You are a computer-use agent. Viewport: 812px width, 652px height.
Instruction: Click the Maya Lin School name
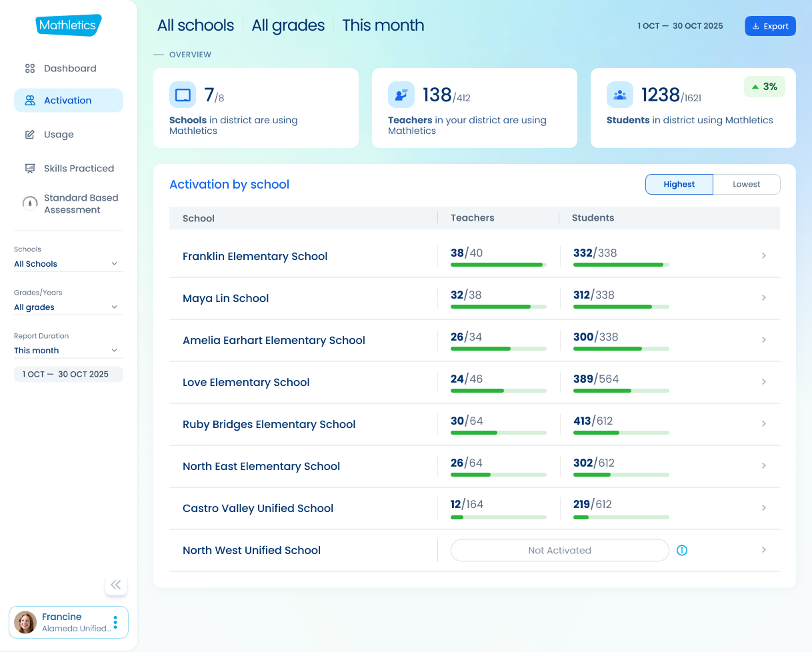pyautogui.click(x=226, y=298)
